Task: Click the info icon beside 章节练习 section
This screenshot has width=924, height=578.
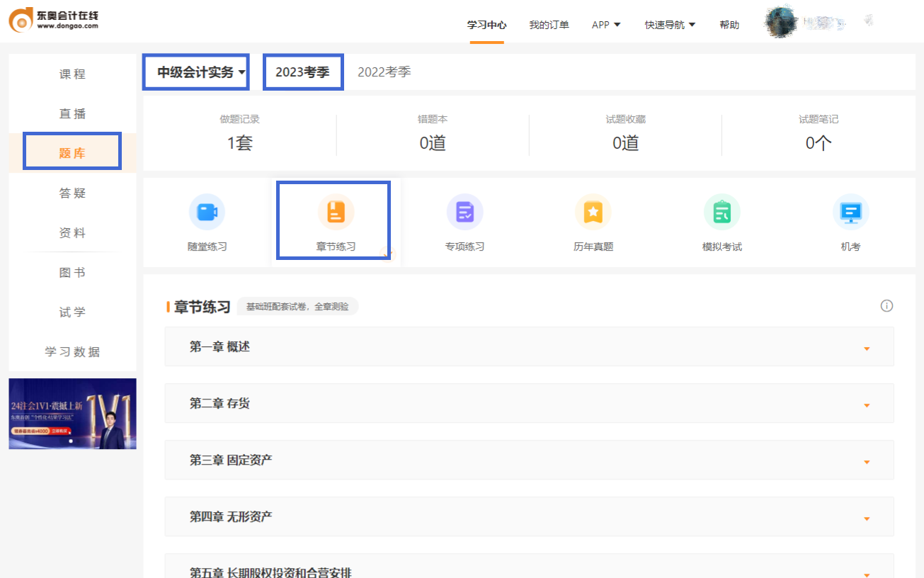Action: click(x=886, y=305)
